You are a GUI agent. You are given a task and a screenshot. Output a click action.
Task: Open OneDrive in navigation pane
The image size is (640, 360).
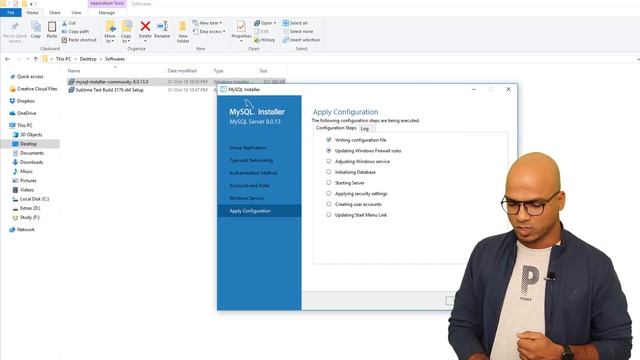(27, 113)
